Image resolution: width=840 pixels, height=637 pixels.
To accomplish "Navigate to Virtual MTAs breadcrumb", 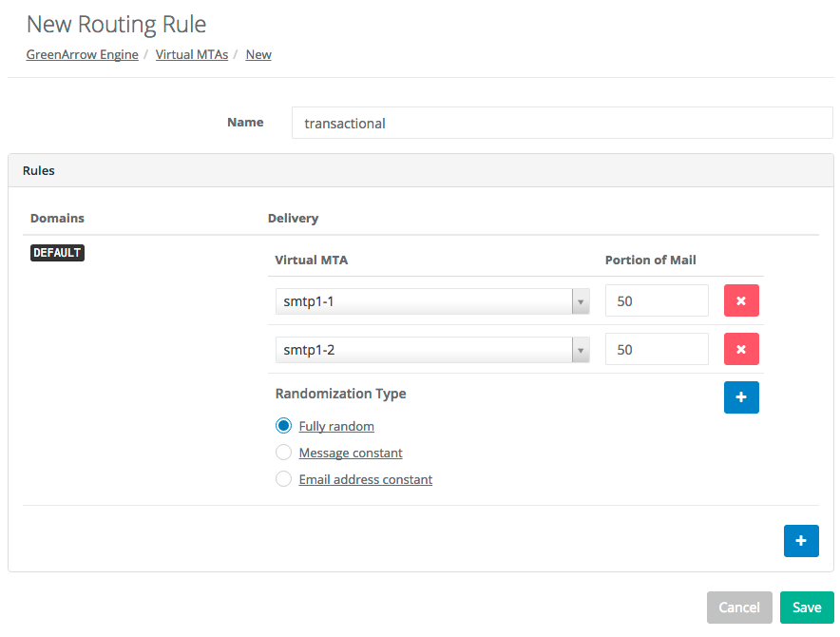I will [x=192, y=55].
